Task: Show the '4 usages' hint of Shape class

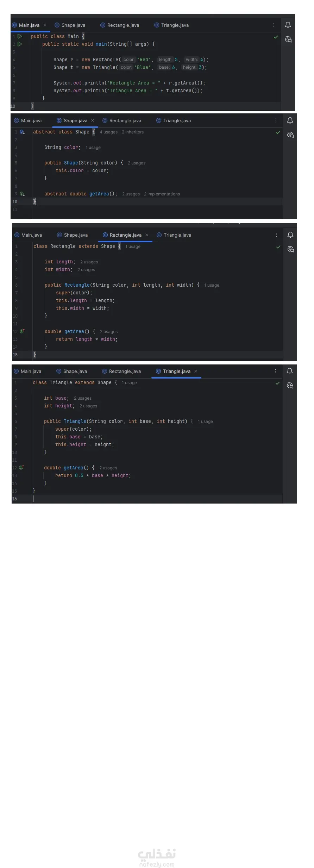Action: coord(108,132)
